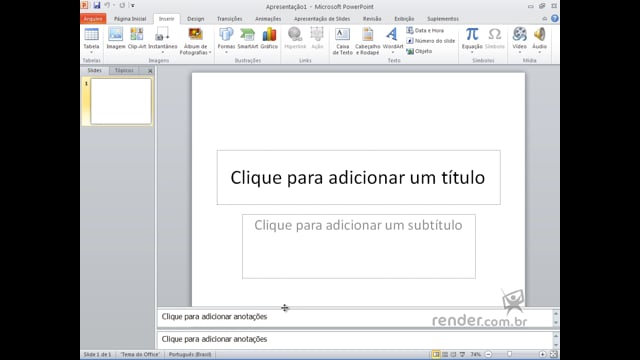Open Apresentação de Slides tab
This screenshot has height=360, width=640.
pos(322,19)
